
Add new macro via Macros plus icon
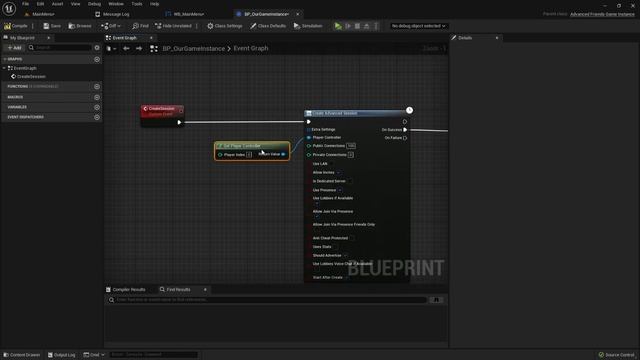(97, 97)
